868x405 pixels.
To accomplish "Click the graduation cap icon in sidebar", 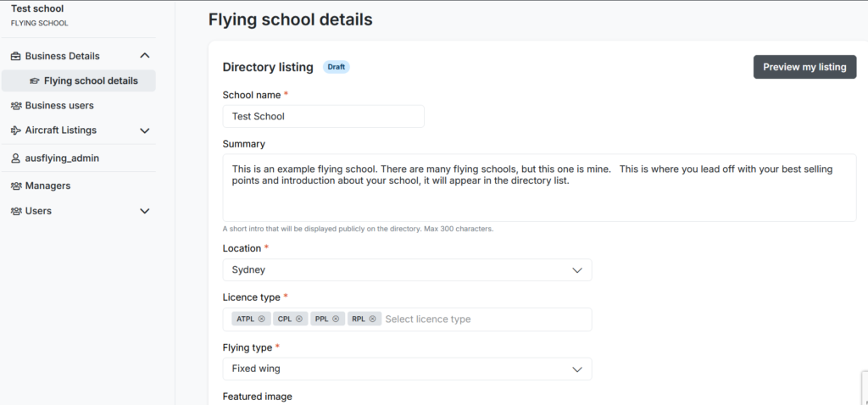I will pyautogui.click(x=34, y=81).
